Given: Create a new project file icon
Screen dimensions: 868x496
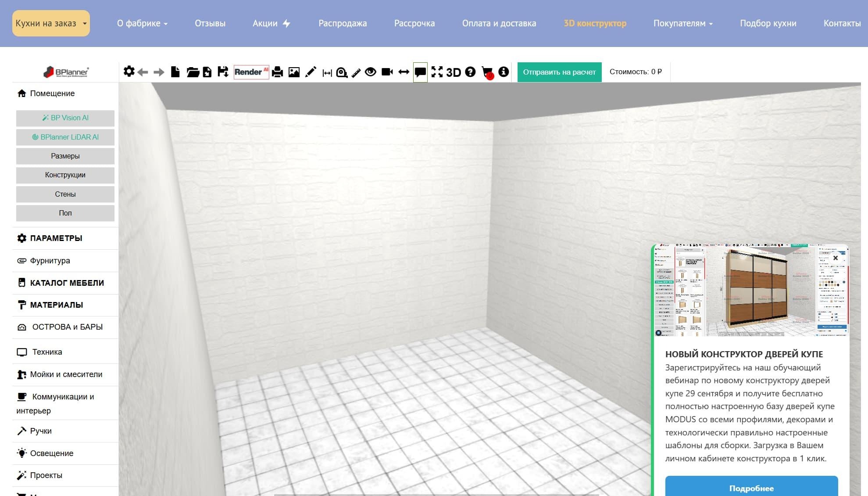Looking at the screenshot, I should tap(175, 72).
